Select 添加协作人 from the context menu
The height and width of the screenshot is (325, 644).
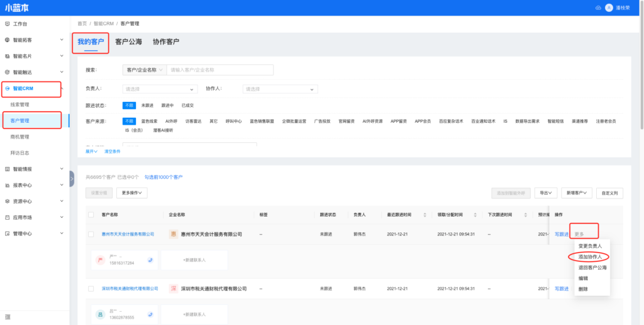[590, 257]
